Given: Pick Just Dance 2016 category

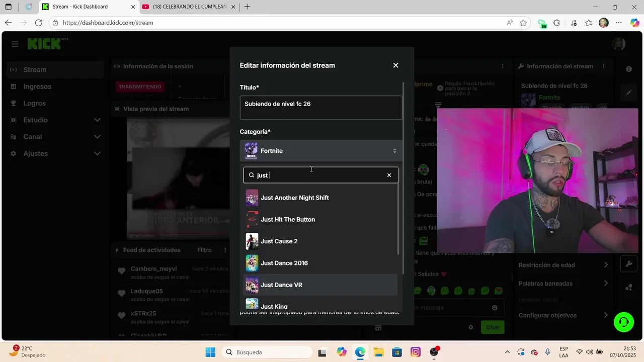Looking at the screenshot, I should pyautogui.click(x=320, y=263).
